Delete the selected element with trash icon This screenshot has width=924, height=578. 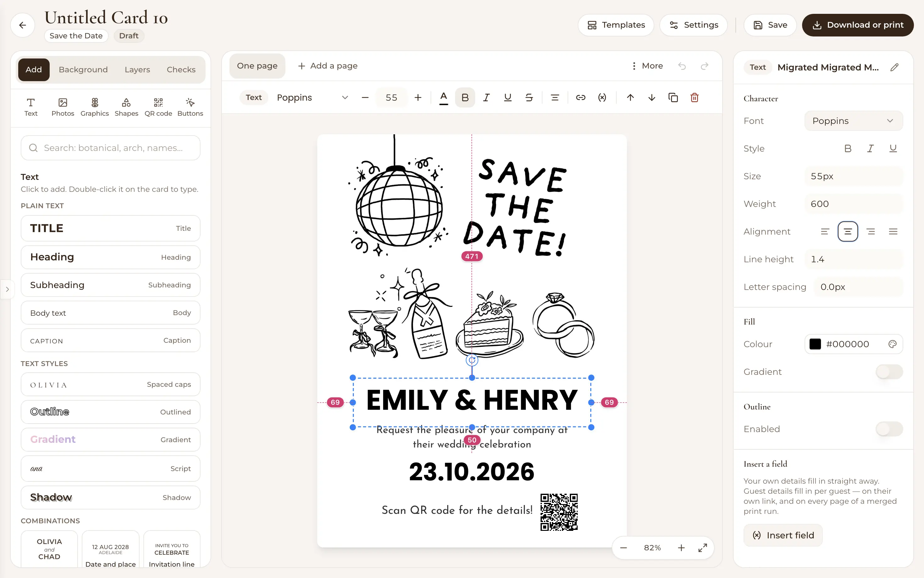click(695, 98)
